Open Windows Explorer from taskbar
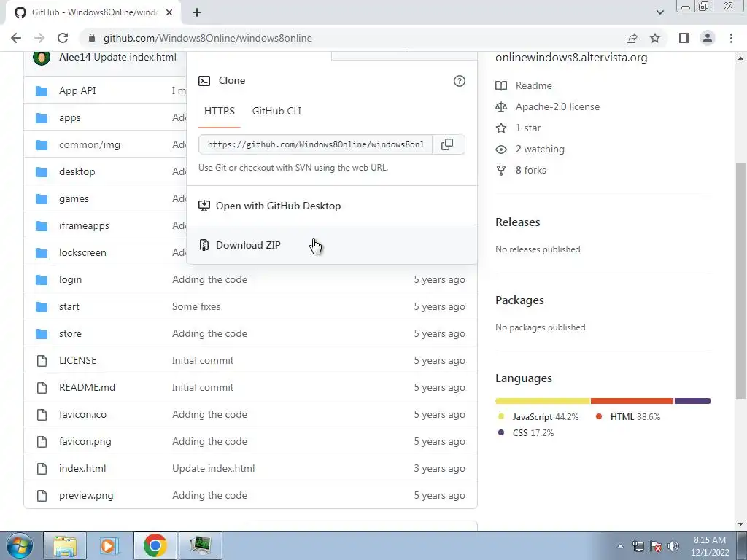This screenshot has height=560, width=747. pos(65,546)
